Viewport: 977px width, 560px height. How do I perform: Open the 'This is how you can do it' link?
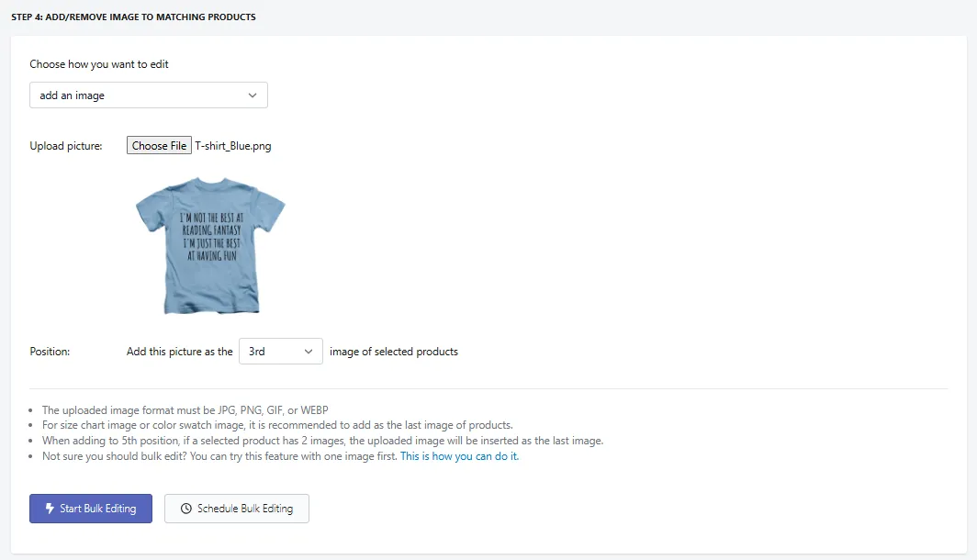(459, 456)
